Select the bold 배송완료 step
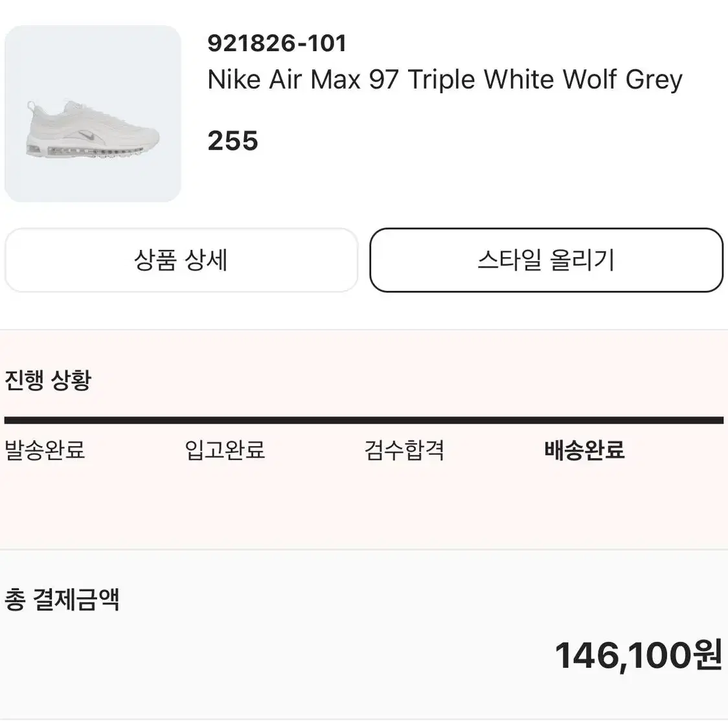Image resolution: width=728 pixels, height=728 pixels. click(584, 450)
